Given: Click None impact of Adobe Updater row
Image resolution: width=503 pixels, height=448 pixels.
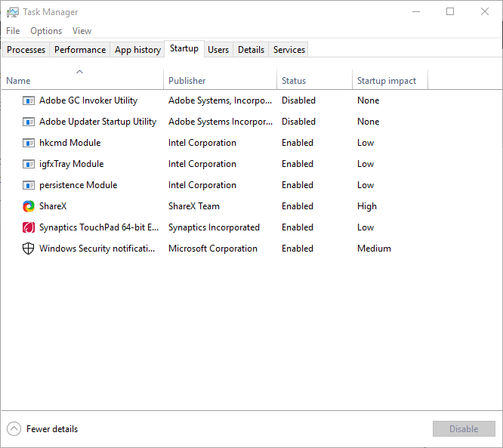Looking at the screenshot, I should tap(369, 122).
